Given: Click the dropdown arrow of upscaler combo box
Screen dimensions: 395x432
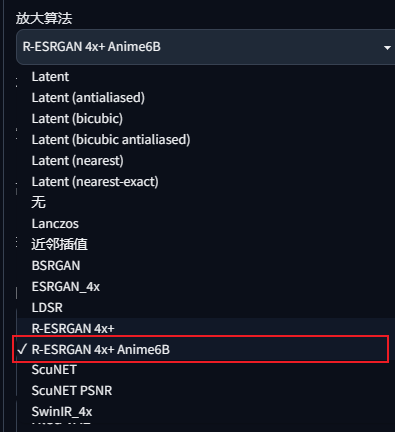Looking at the screenshot, I should coord(387,48).
